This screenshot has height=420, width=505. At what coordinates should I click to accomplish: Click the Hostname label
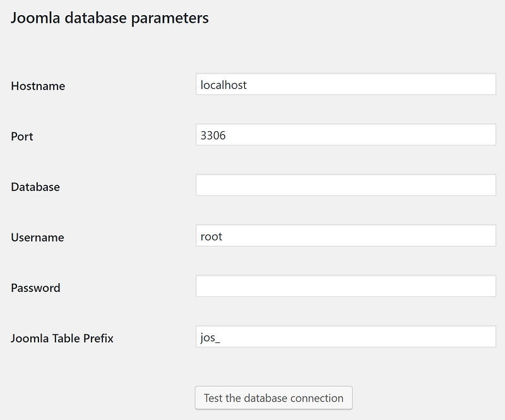[37, 86]
